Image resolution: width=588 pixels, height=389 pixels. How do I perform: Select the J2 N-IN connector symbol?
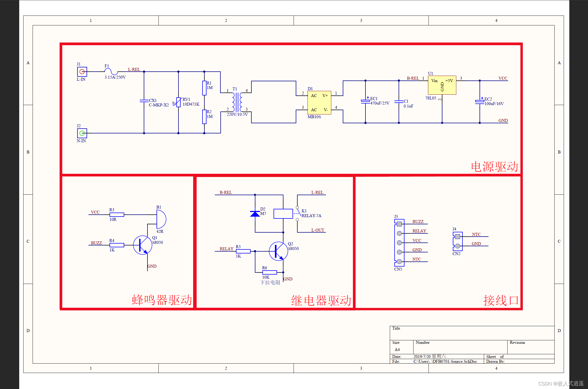click(82, 133)
